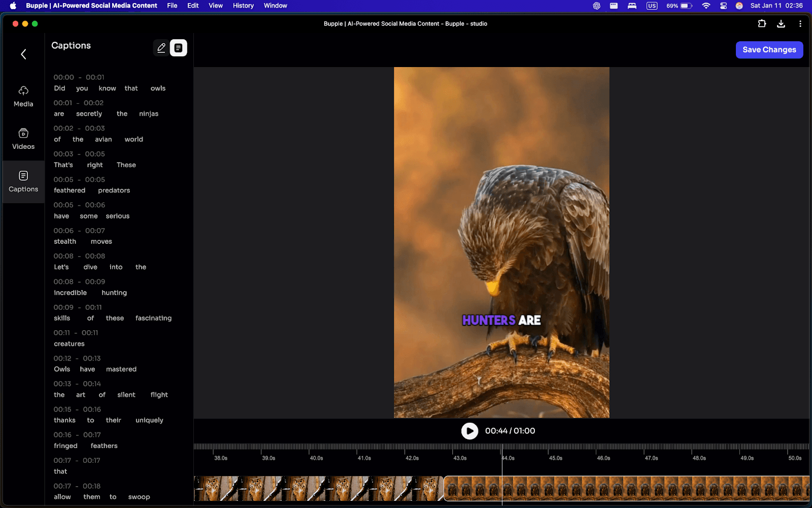The width and height of the screenshot is (812, 508).
Task: Select caption word "swoop"
Action: [x=139, y=497]
